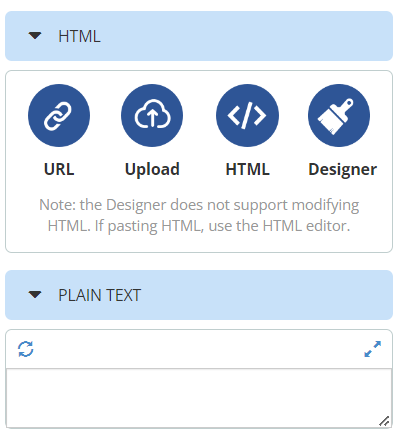Click the refresh plain text icon
The width and height of the screenshot is (399, 439).
(26, 349)
